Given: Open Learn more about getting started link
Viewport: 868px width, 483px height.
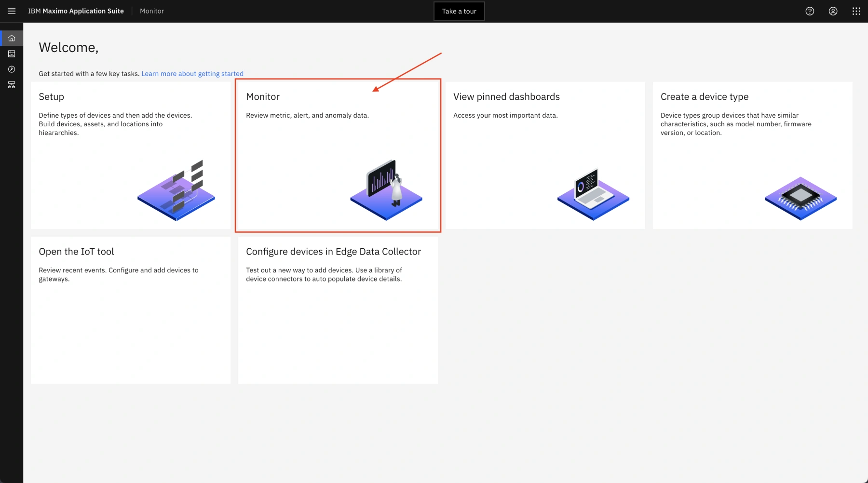Looking at the screenshot, I should 192,74.
